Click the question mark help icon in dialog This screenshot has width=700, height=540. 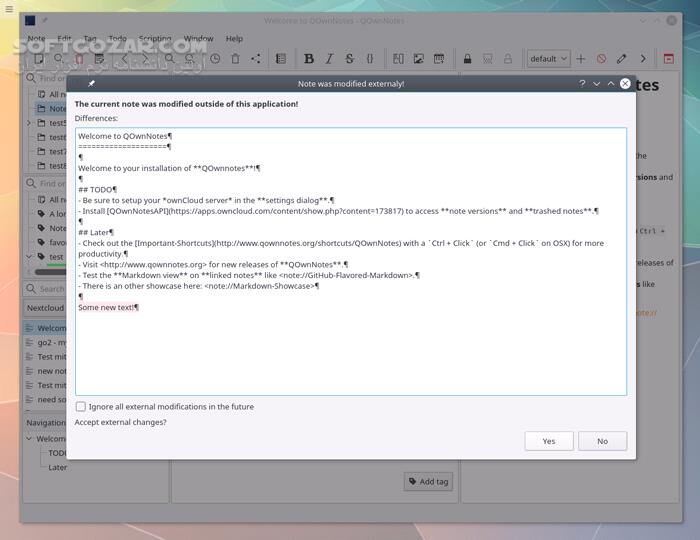[x=582, y=83]
